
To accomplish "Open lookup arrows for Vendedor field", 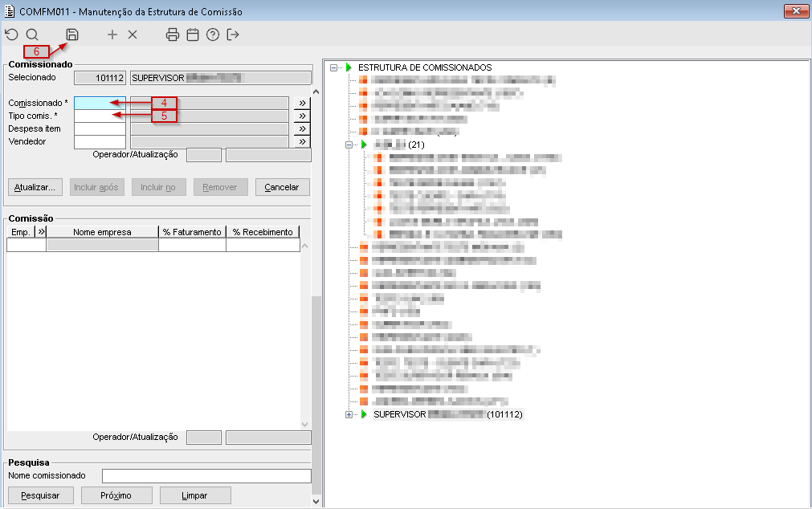I will tap(302, 141).
